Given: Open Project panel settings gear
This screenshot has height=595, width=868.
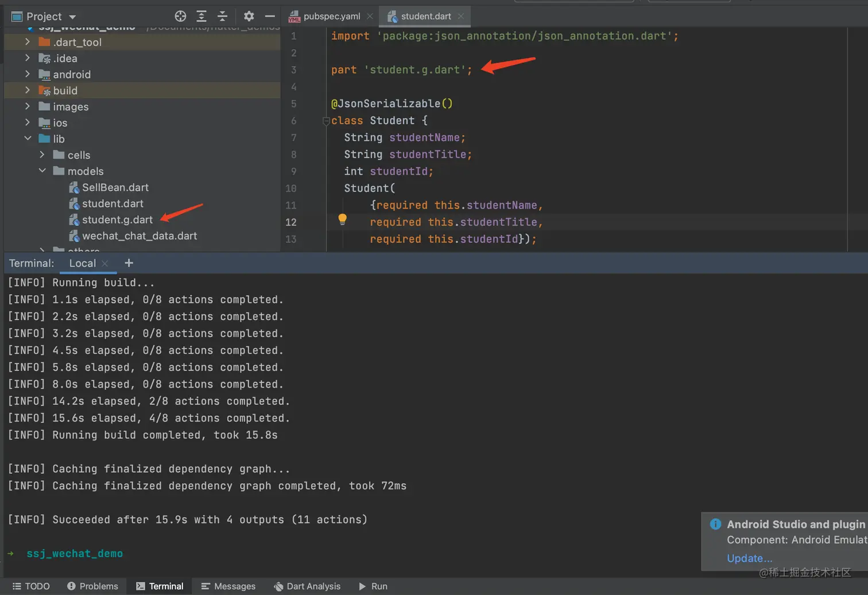Looking at the screenshot, I should click(249, 16).
